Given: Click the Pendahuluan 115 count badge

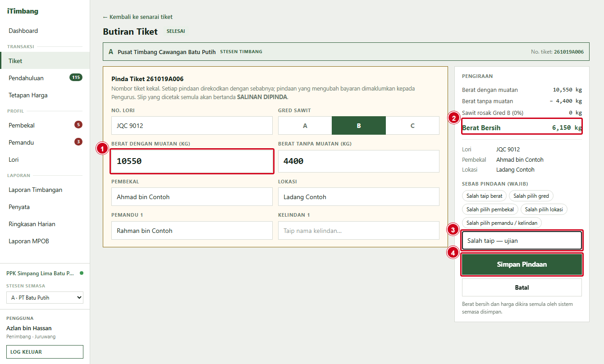Looking at the screenshot, I should [x=76, y=77].
